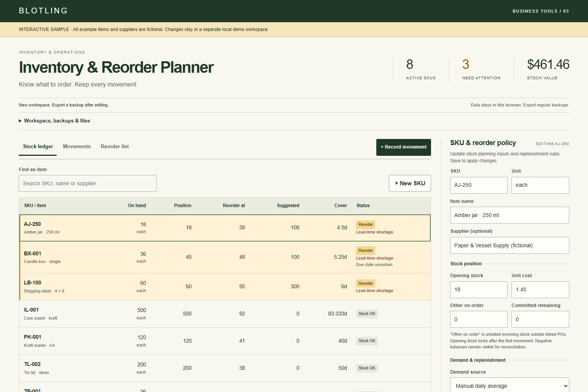Click the Item name input field
Screen dimensions: 588x392
pyautogui.click(x=510, y=215)
